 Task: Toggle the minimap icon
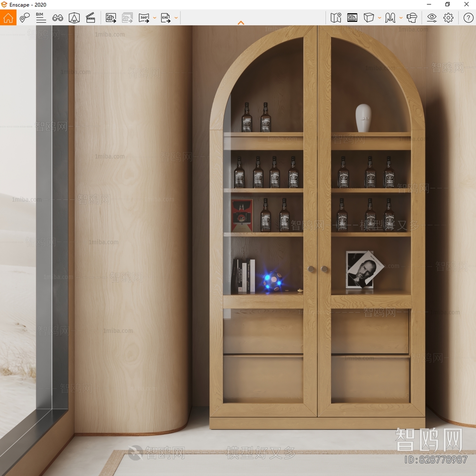[336, 18]
